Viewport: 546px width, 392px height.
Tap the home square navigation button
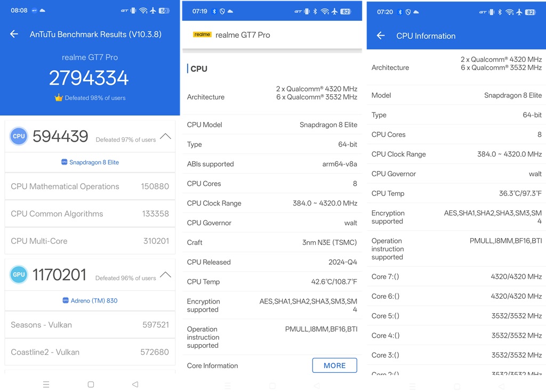tap(91, 385)
